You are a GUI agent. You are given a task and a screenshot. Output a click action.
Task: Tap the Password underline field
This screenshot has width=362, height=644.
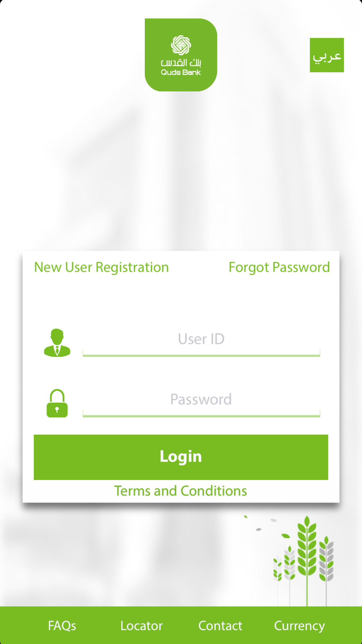(201, 414)
